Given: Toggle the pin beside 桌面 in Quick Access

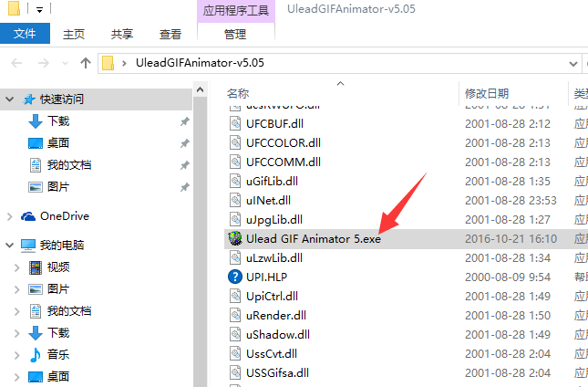Looking at the screenshot, I should coord(184,143).
